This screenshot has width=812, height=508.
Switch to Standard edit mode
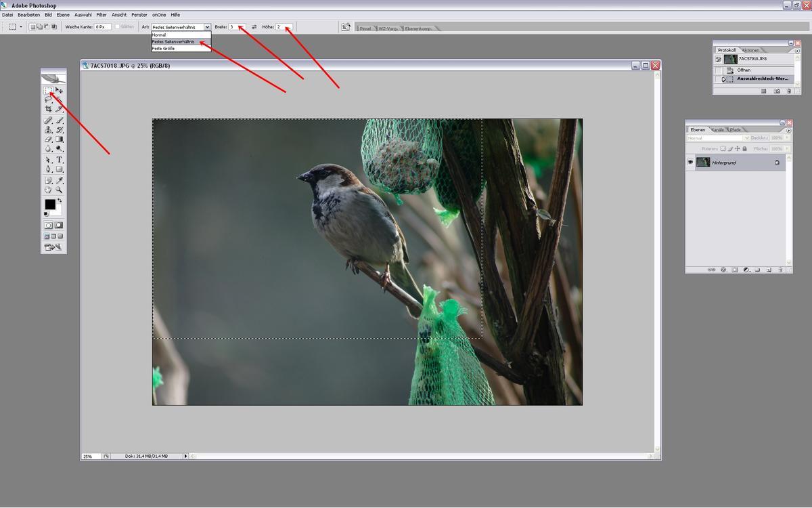pos(49,225)
